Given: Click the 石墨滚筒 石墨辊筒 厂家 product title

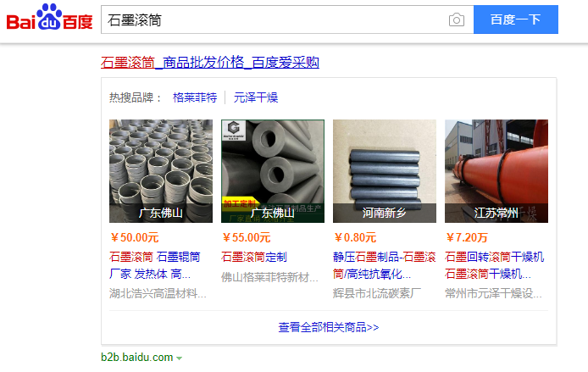Looking at the screenshot, I should pyautogui.click(x=155, y=265).
